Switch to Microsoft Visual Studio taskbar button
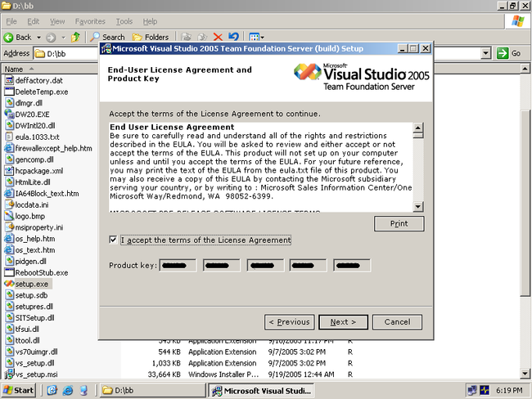The width and height of the screenshot is (532, 399). (x=261, y=391)
